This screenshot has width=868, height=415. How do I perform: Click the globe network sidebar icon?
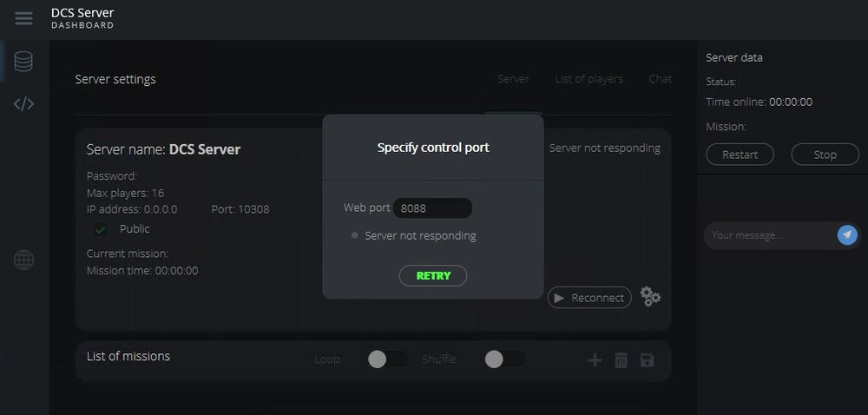tap(23, 260)
